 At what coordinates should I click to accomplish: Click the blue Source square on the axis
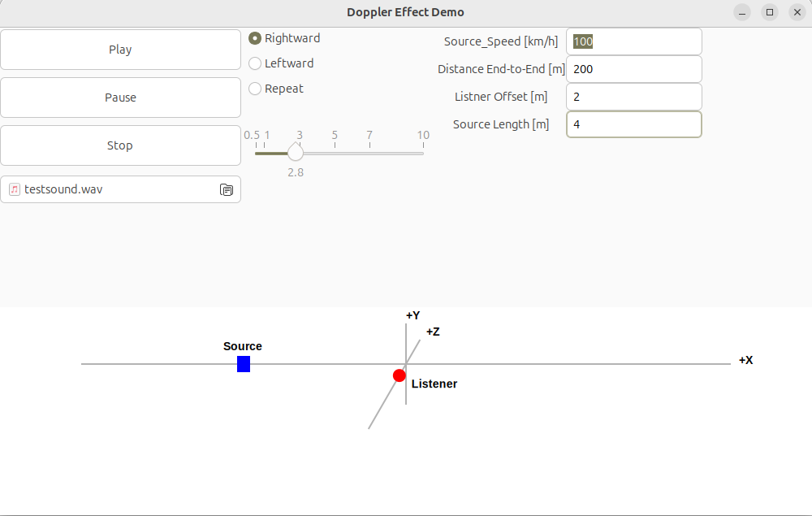(243, 364)
